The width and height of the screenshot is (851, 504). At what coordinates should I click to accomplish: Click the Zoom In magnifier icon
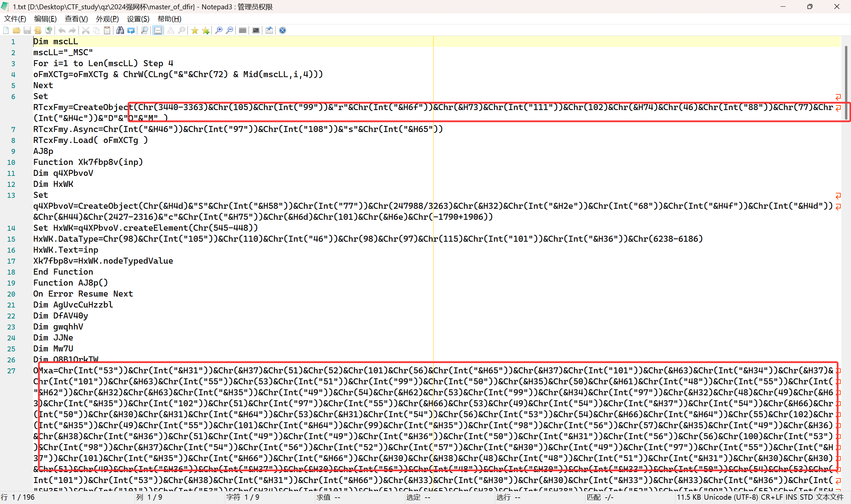coord(219,31)
